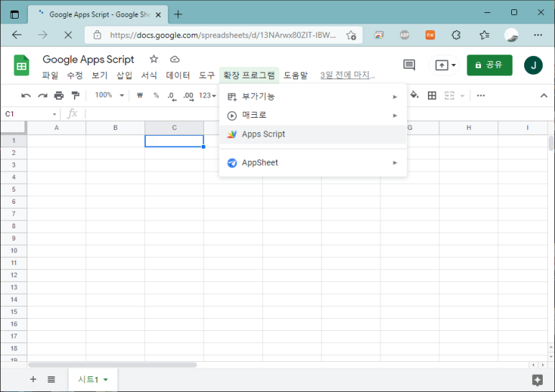Expand the AppSheet submenu
Viewport: 555px width, 392px height.
pos(313,163)
